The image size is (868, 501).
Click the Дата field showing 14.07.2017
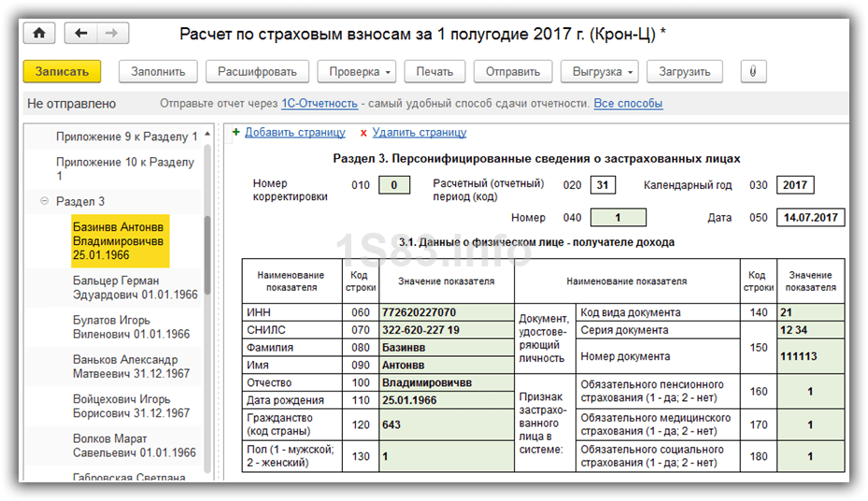click(x=810, y=218)
